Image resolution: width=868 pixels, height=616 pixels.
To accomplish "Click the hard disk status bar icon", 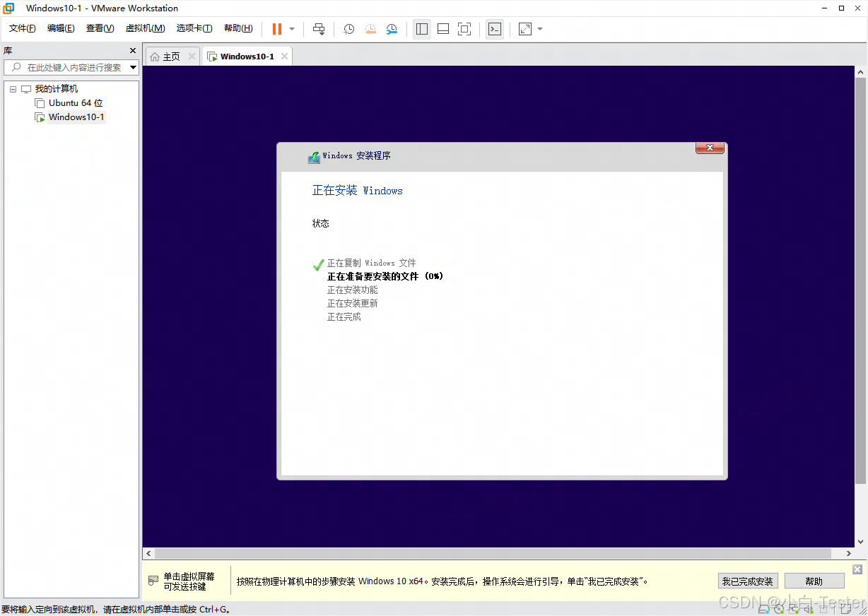I will [763, 609].
